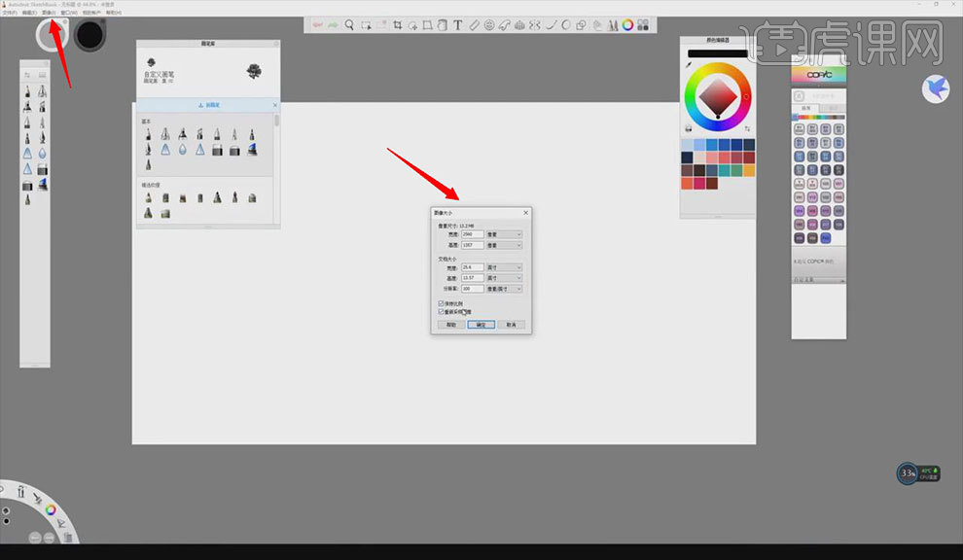The image size is (963, 560).
Task: Click the width value input field
Action: coord(474,233)
